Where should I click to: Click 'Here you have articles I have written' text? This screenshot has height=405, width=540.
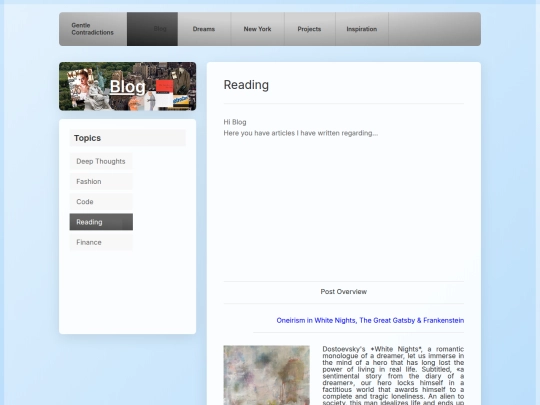pos(301,133)
